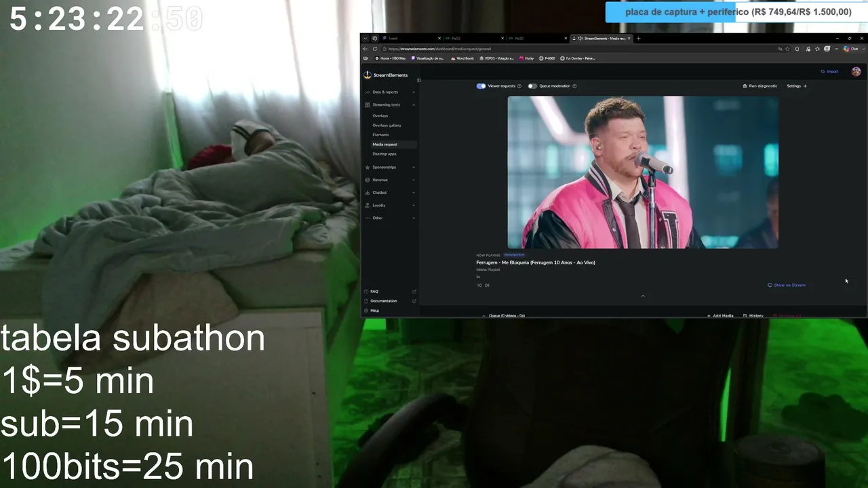868x488 pixels.
Task: Click the Add Media button
Action: [x=720, y=316]
